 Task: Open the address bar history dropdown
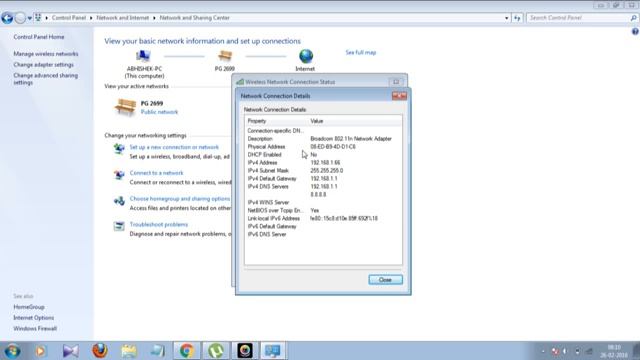(507, 18)
